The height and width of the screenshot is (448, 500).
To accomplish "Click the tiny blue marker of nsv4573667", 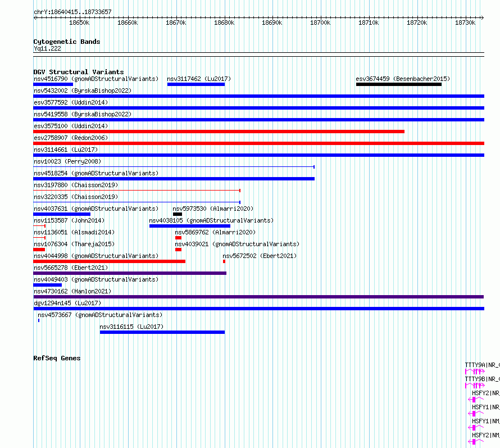I will click(39, 320).
